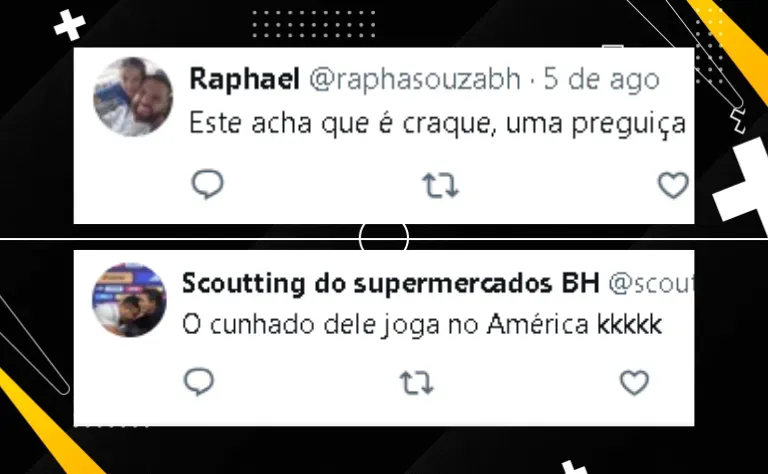Click the large white plus on right edge
The image size is (768, 474).
(743, 180)
